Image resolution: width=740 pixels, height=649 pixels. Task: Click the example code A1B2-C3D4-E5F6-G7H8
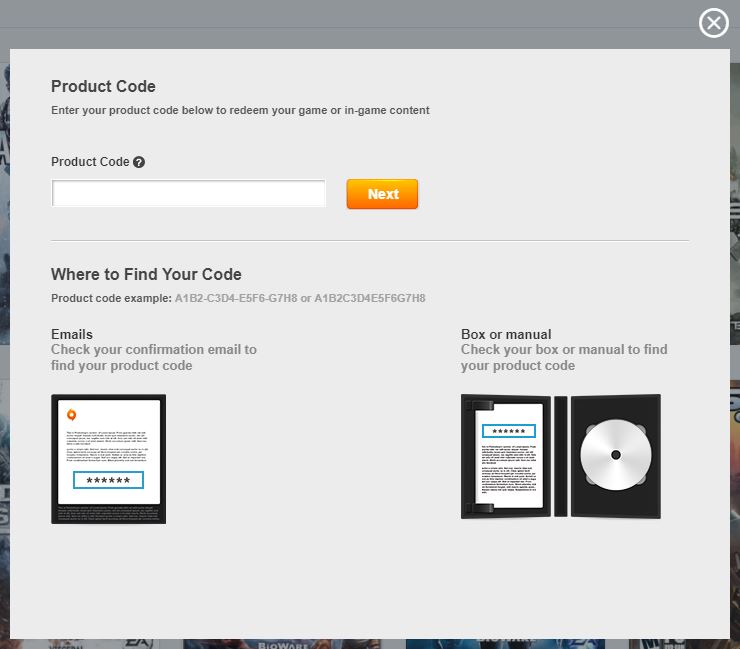[x=235, y=299]
